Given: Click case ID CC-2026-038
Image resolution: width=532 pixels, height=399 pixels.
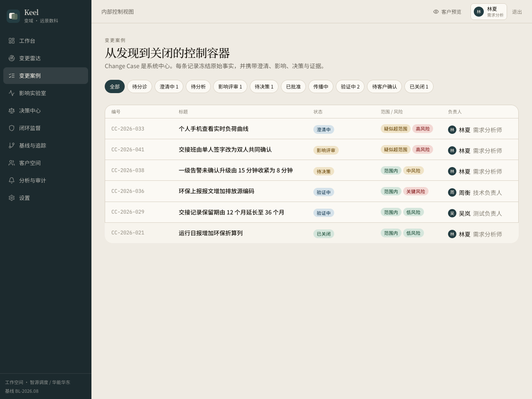Looking at the screenshot, I should [x=128, y=170].
